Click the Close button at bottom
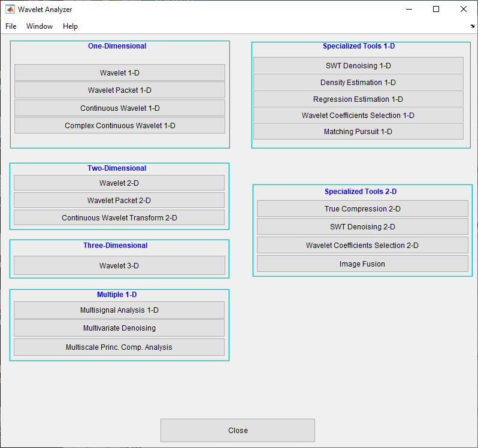The image size is (478, 448). pyautogui.click(x=238, y=430)
